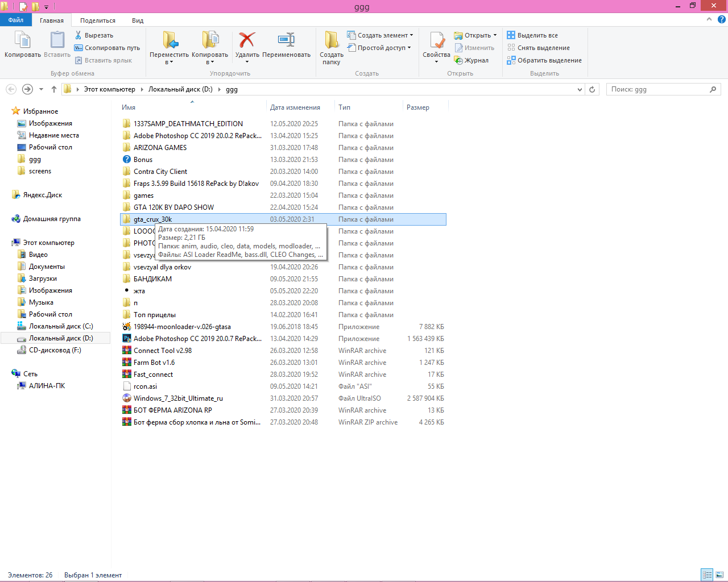Click the Delete (Удалить) red X icon
The width and height of the screenshot is (728, 582).
click(x=247, y=41)
